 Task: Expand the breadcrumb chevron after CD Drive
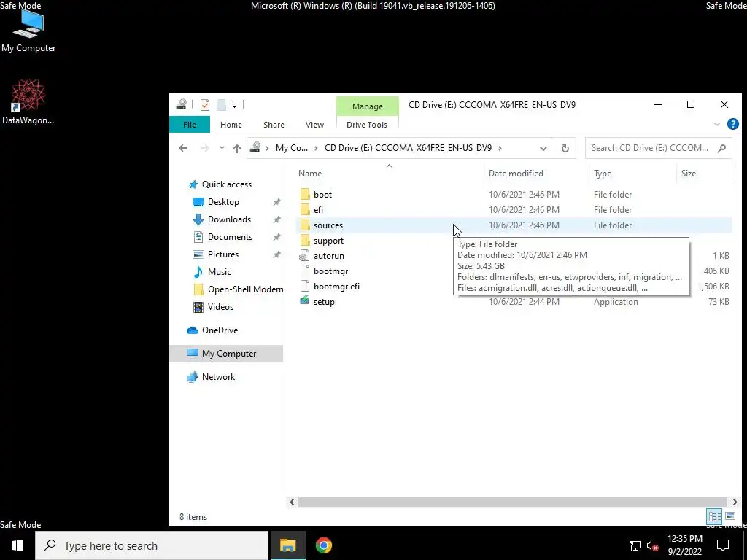500,148
